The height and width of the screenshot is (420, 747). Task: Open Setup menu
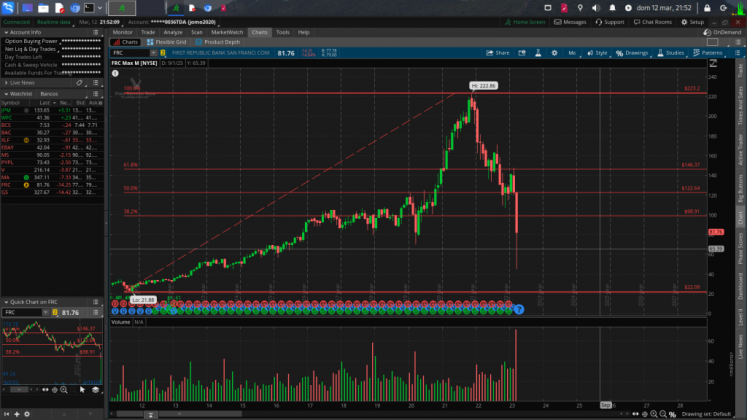click(693, 22)
